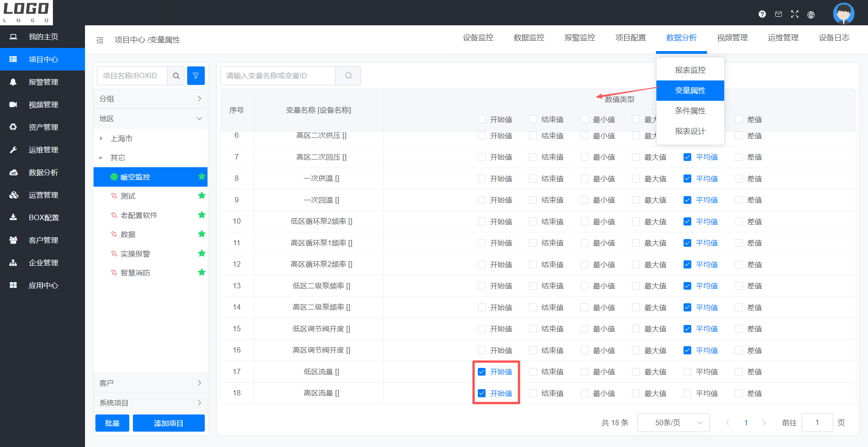Screen dimensions: 868x447
Task: Click the star next to 测试 project
Action: pyautogui.click(x=202, y=196)
